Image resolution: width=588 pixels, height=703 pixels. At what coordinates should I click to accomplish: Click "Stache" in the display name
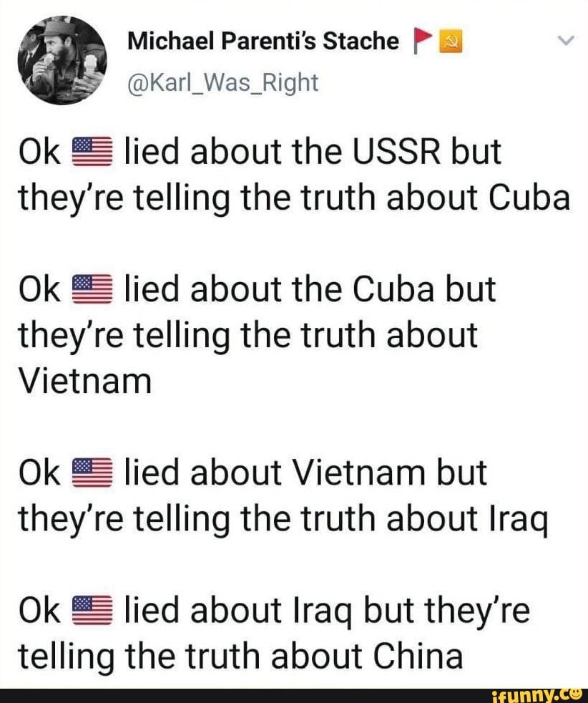pyautogui.click(x=361, y=42)
